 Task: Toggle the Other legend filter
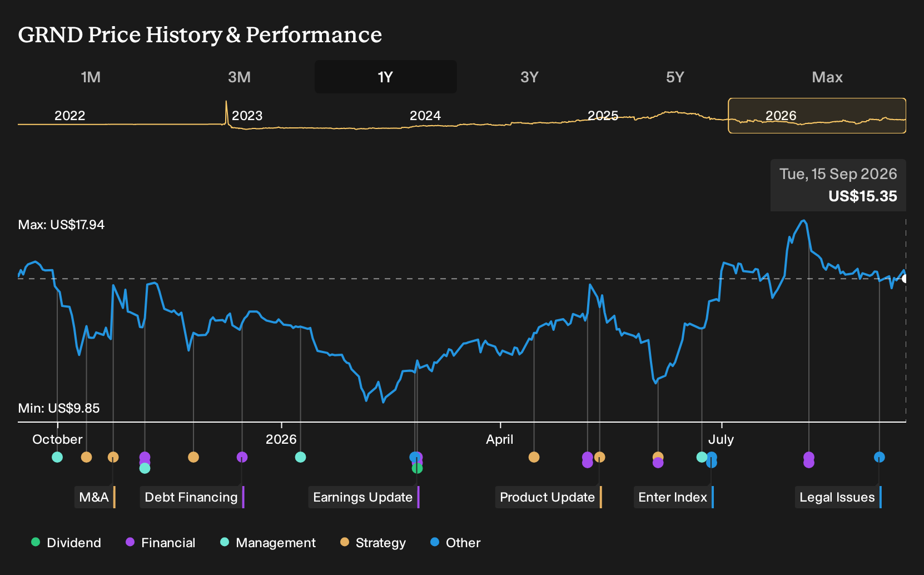pyautogui.click(x=455, y=543)
